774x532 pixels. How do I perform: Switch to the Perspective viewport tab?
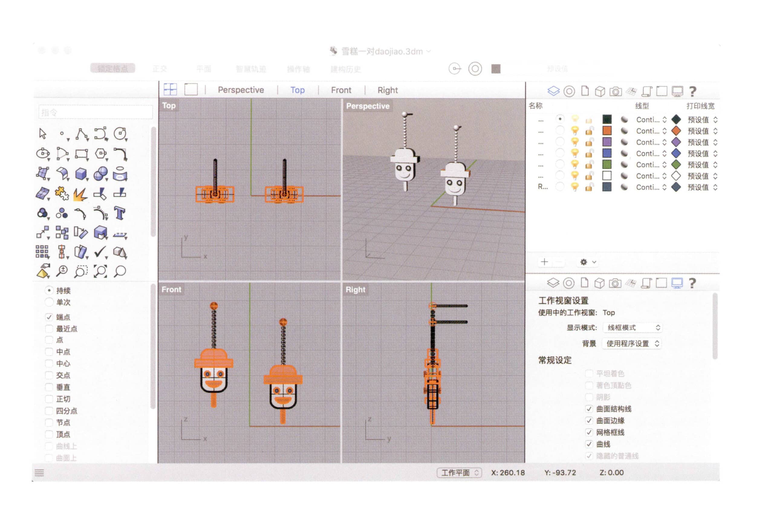(x=241, y=90)
